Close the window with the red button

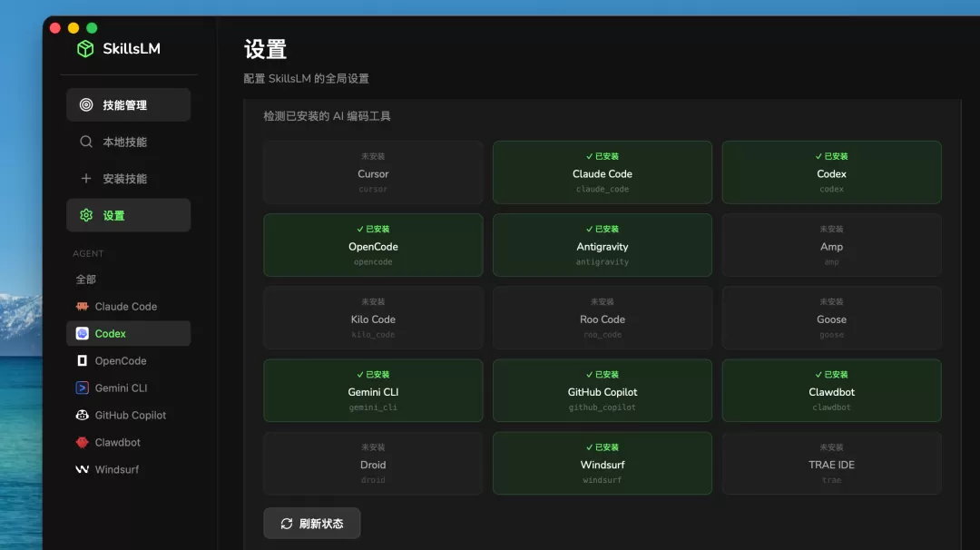coord(55,27)
